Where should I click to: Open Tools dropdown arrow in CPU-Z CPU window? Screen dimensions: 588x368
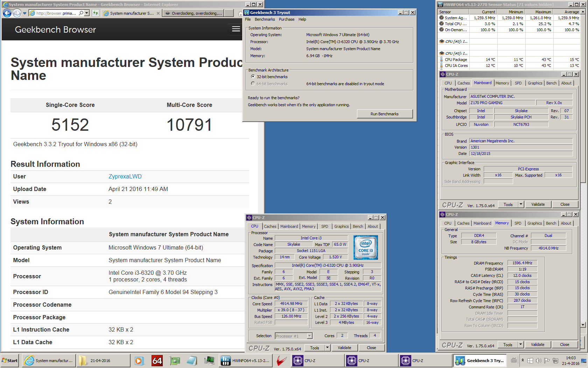[327, 348]
